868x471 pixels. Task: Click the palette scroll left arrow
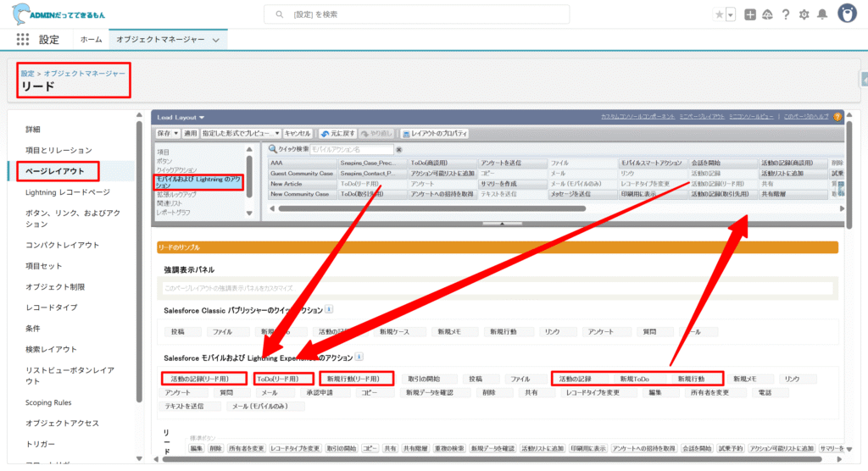[x=272, y=208]
